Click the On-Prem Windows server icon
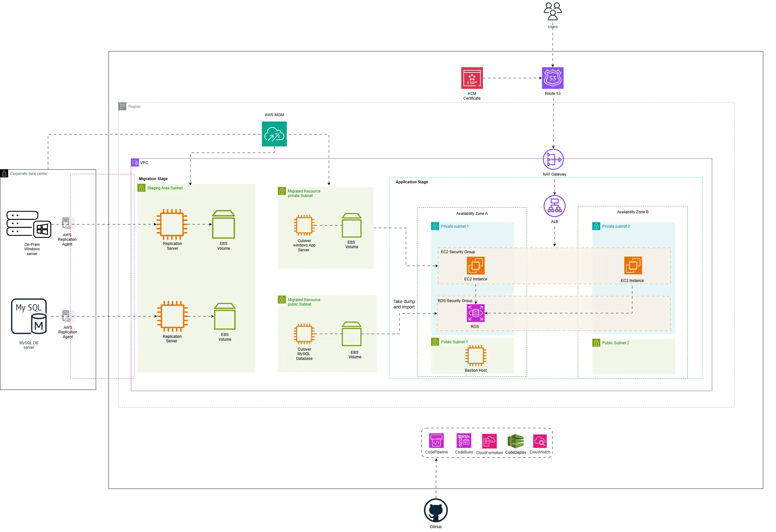 pyautogui.click(x=29, y=224)
